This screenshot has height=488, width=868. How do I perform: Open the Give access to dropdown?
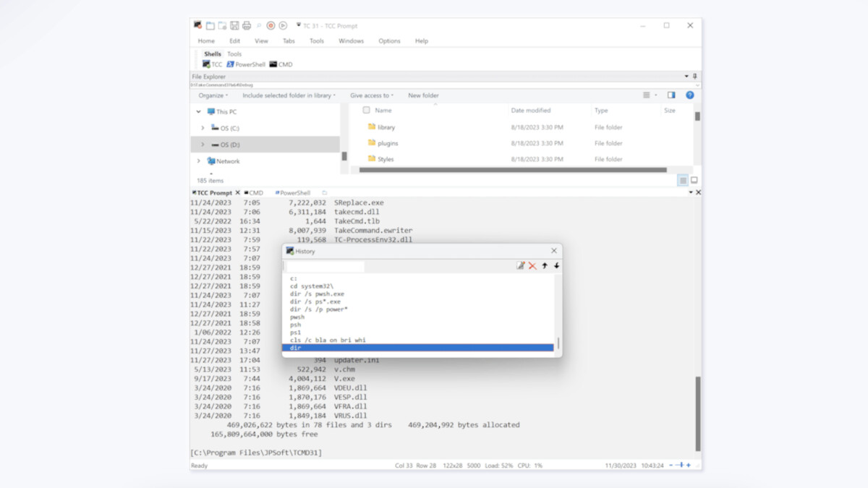click(372, 95)
